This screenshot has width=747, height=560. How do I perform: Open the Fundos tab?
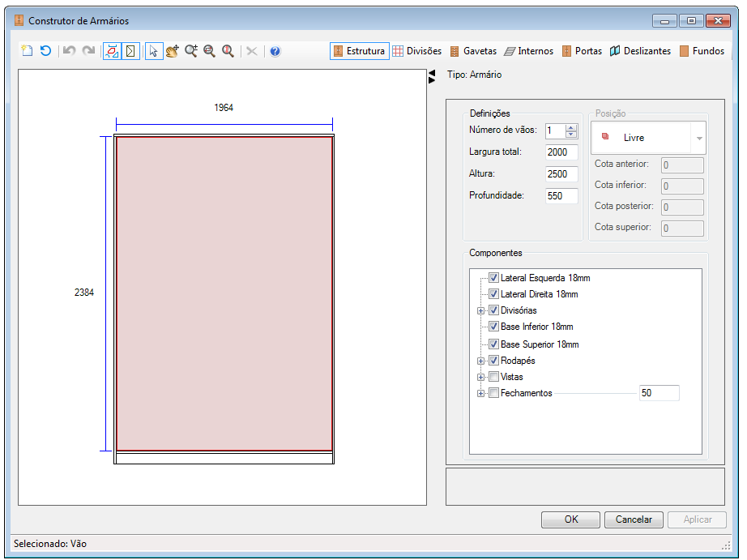702,51
